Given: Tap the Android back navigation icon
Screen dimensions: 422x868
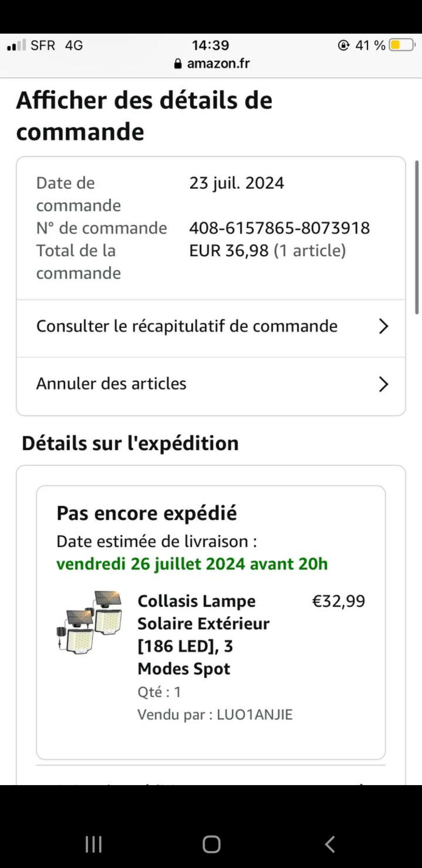Looking at the screenshot, I should coord(330,844).
